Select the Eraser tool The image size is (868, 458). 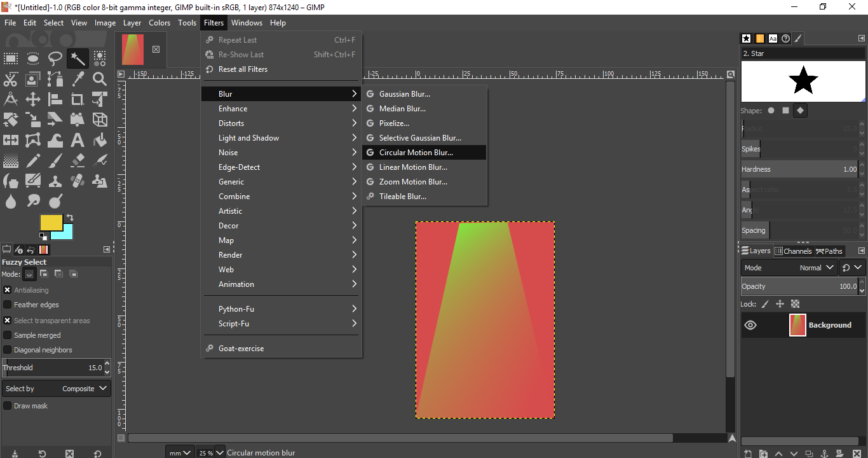tap(78, 160)
